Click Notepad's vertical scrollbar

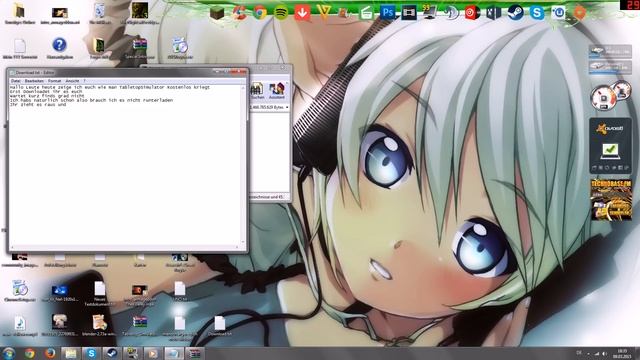pos(243,164)
